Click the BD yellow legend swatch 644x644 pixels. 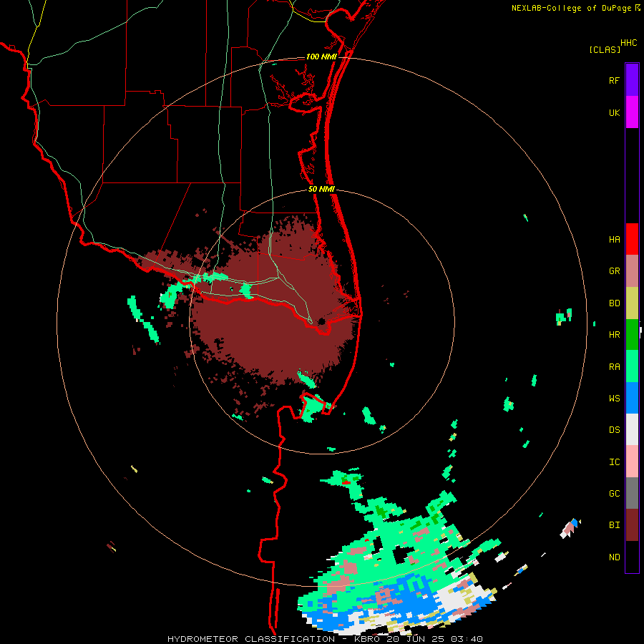point(632,303)
